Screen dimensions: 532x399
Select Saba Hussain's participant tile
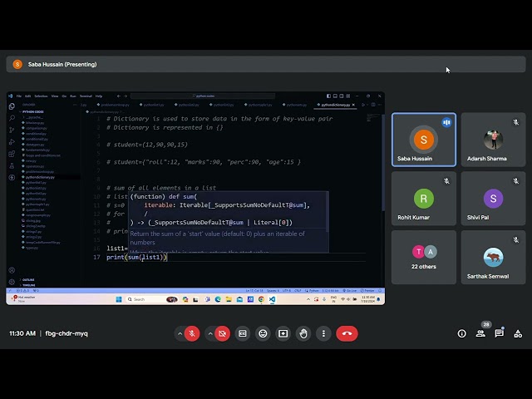pyautogui.click(x=424, y=140)
